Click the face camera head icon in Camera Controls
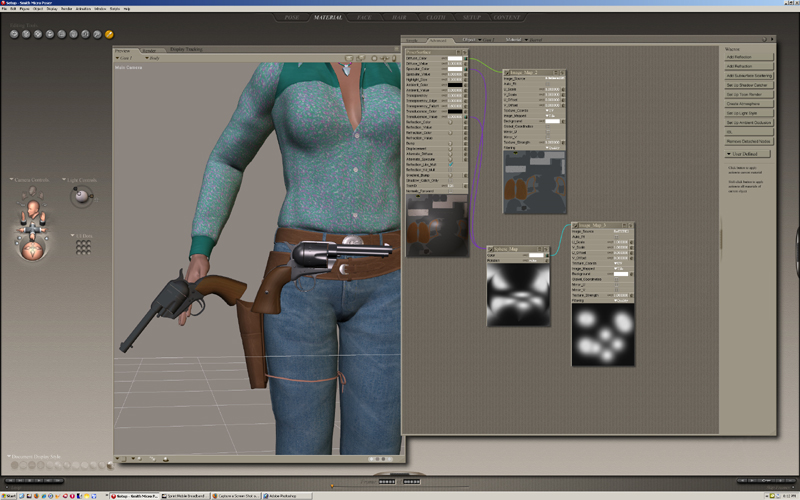The width and height of the screenshot is (800, 500). 33,208
